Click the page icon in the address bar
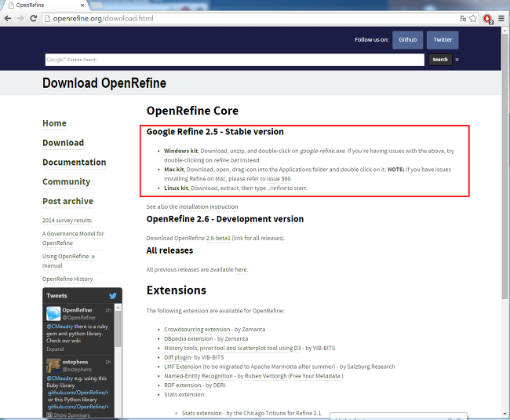Viewport: 510px width, 420px height. pyautogui.click(x=48, y=19)
